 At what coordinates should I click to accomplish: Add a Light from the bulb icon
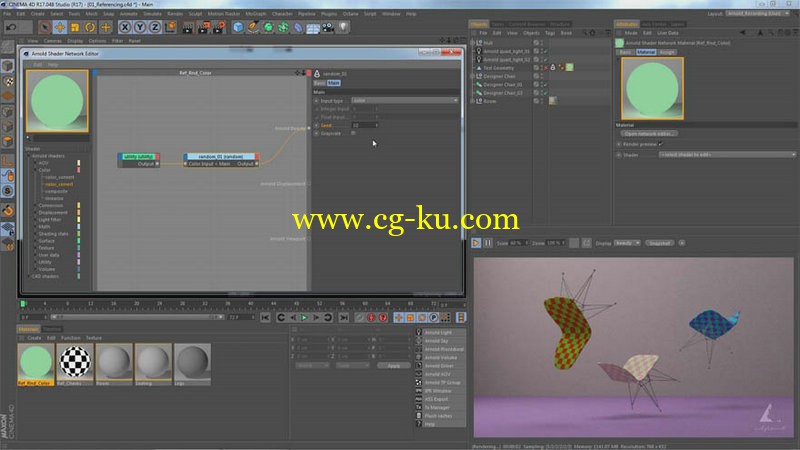[x=343, y=27]
